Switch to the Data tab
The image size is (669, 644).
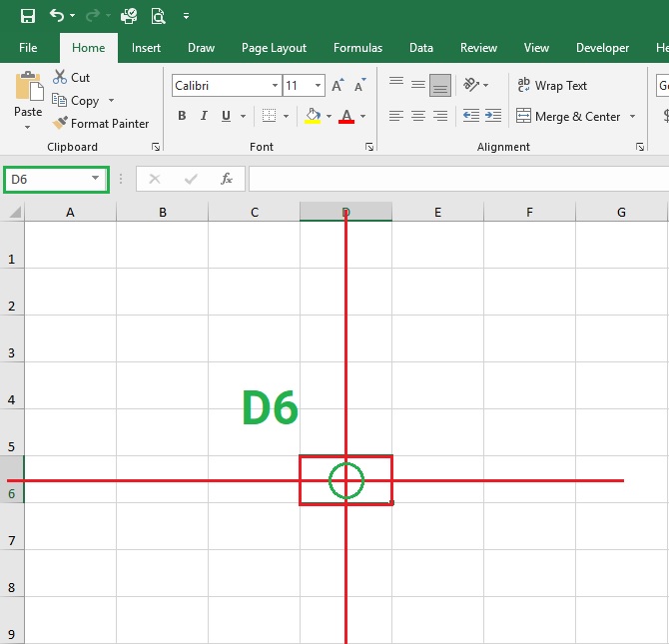tap(421, 48)
